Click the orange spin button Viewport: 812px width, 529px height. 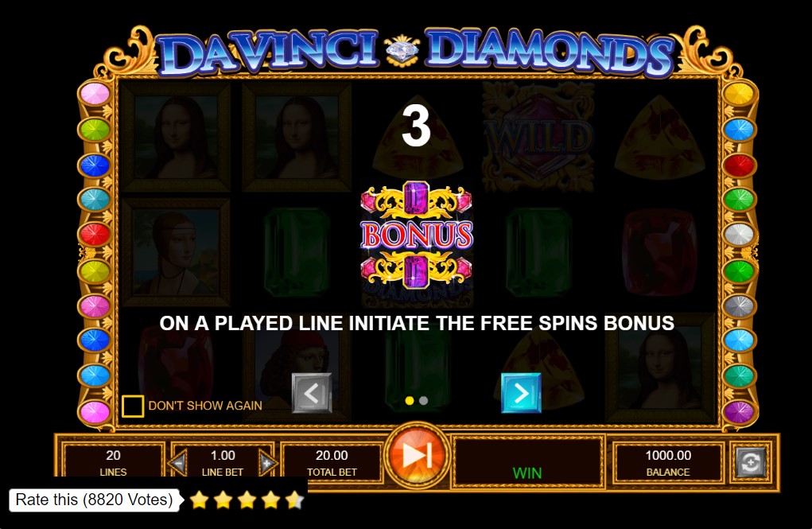pyautogui.click(x=417, y=456)
